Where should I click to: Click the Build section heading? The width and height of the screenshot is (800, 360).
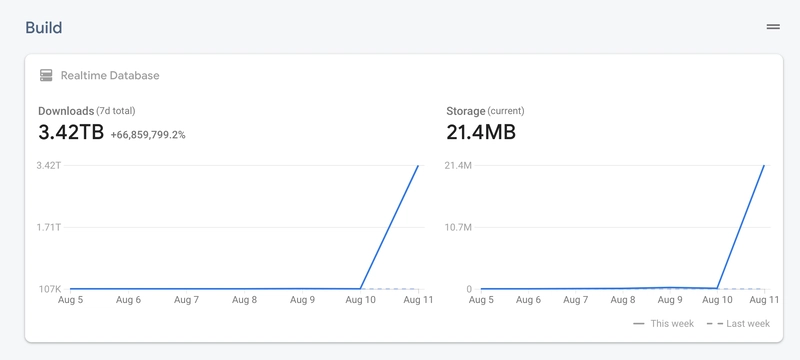[44, 28]
